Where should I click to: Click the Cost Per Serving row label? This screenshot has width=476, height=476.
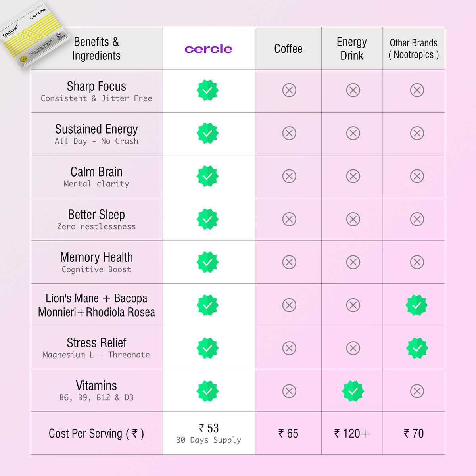(x=96, y=434)
